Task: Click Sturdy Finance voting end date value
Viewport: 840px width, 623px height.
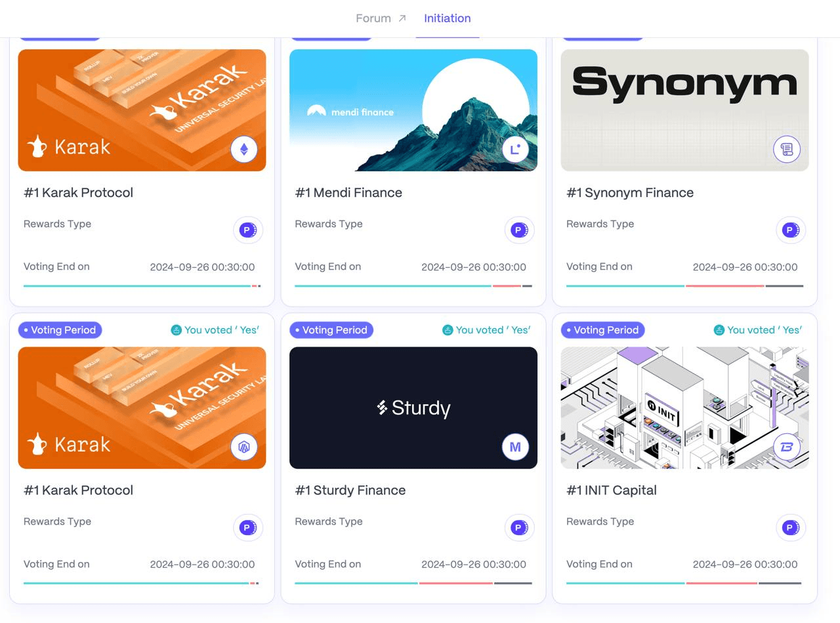Action: (x=474, y=565)
